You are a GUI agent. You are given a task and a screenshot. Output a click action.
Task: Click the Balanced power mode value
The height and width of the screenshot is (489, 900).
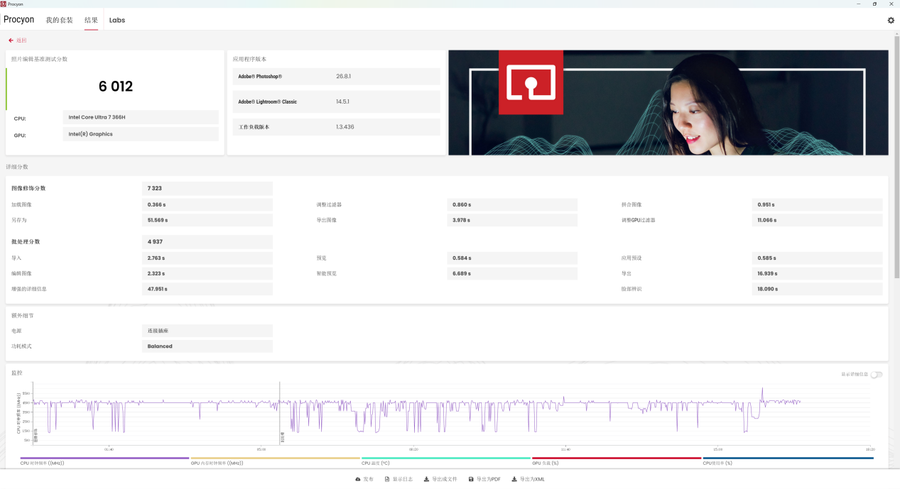click(x=207, y=346)
